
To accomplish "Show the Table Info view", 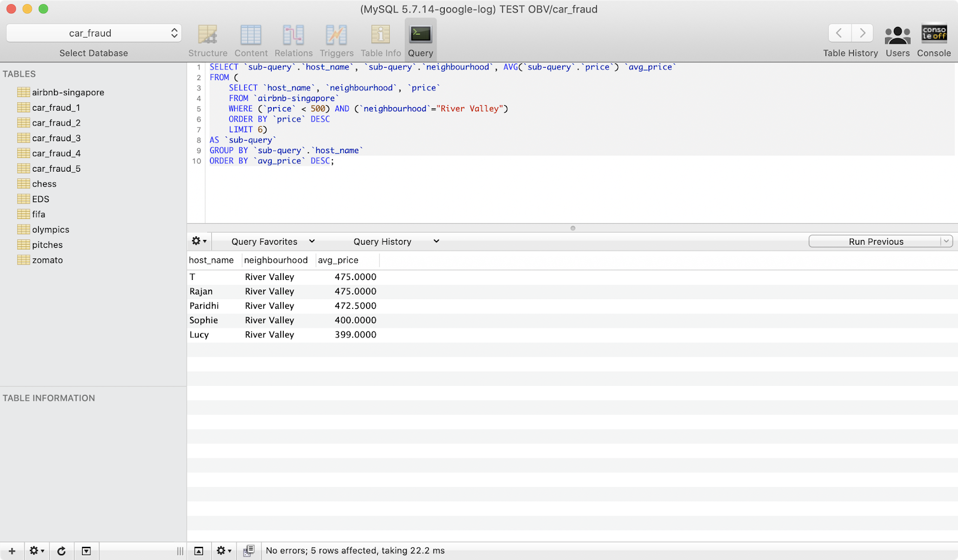I will click(380, 36).
